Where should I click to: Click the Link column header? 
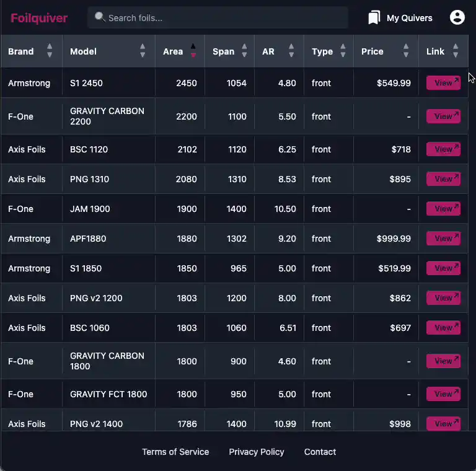436,51
